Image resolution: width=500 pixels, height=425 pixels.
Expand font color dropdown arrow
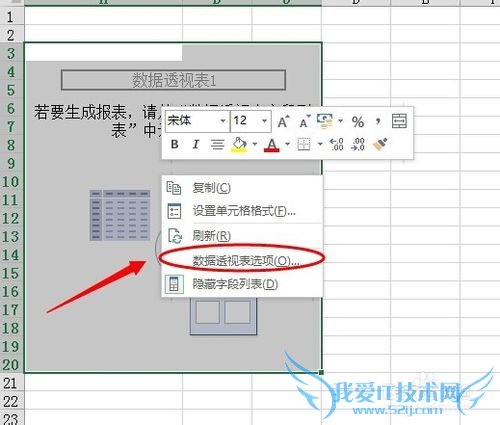pyautogui.click(x=287, y=144)
